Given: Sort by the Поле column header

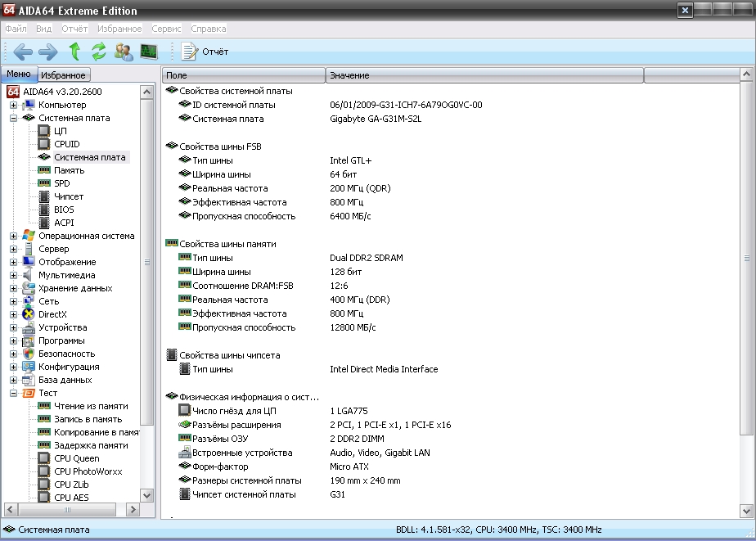Looking at the screenshot, I should [244, 75].
